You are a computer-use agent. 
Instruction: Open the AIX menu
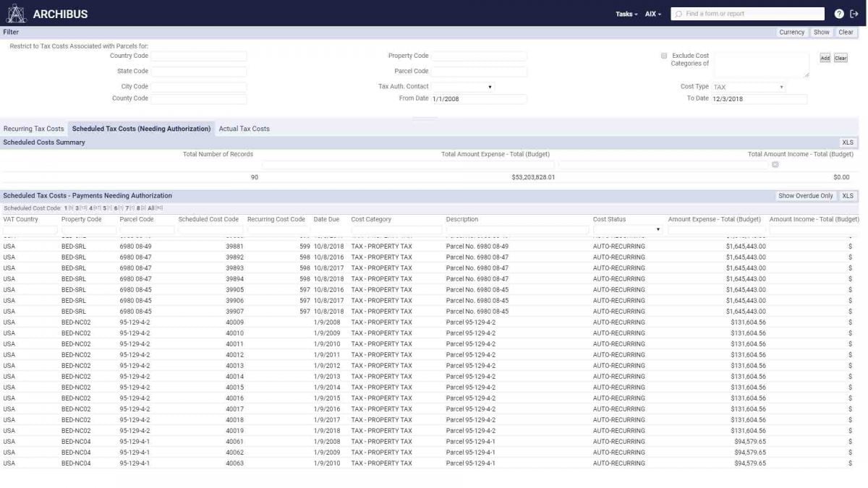pos(649,13)
